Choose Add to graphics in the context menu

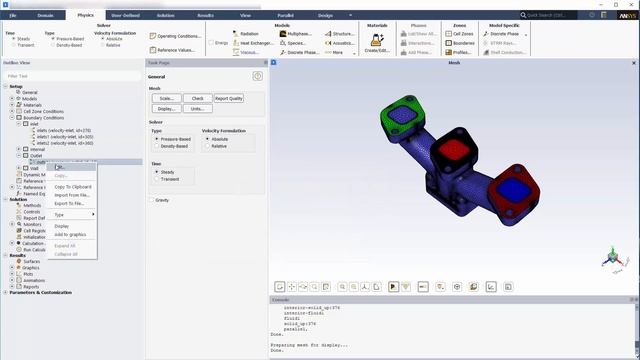(72, 235)
